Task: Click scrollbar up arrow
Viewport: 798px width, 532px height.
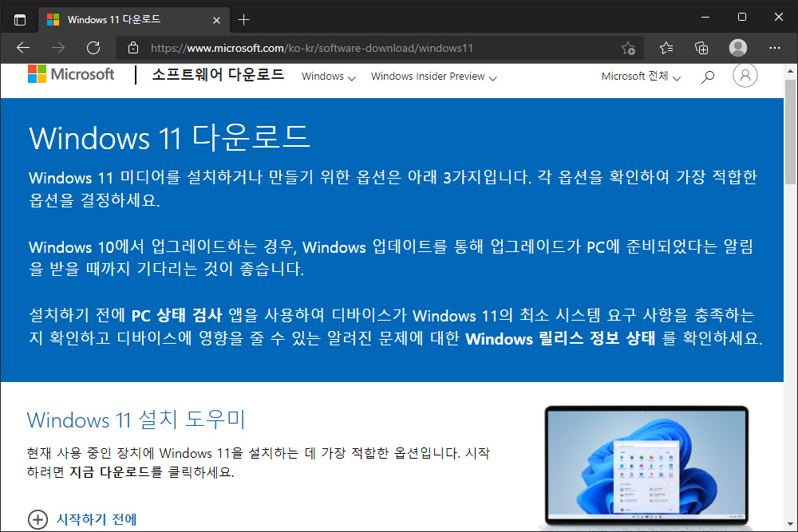Action: tap(790, 71)
